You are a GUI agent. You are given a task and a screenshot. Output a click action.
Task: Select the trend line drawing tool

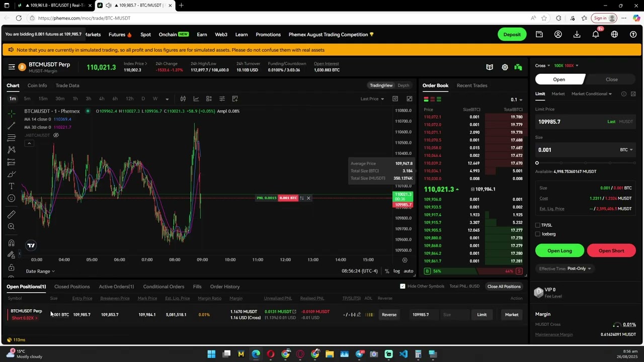click(11, 126)
